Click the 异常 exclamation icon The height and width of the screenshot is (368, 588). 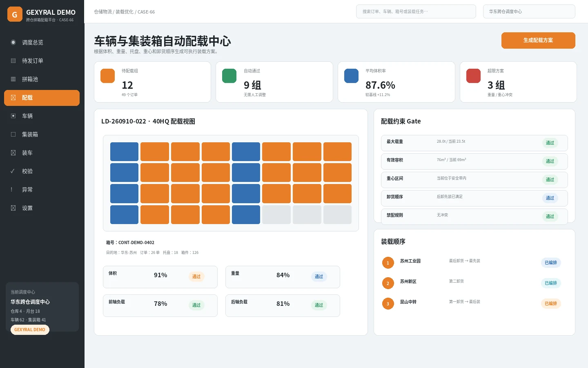[x=11, y=190]
